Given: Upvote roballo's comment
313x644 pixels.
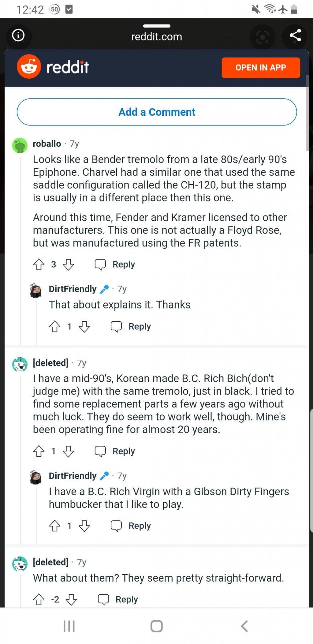Looking at the screenshot, I should (39, 264).
